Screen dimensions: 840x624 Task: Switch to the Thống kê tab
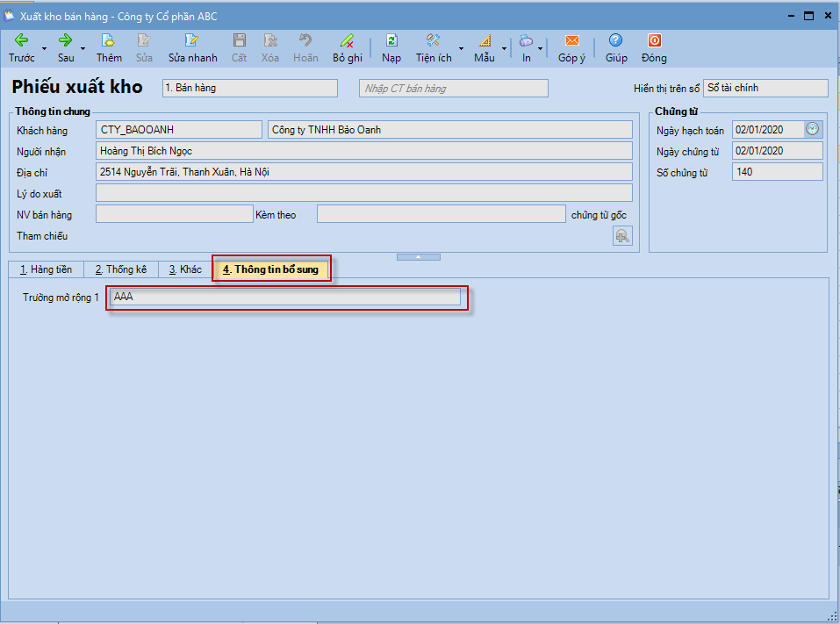tap(121, 269)
